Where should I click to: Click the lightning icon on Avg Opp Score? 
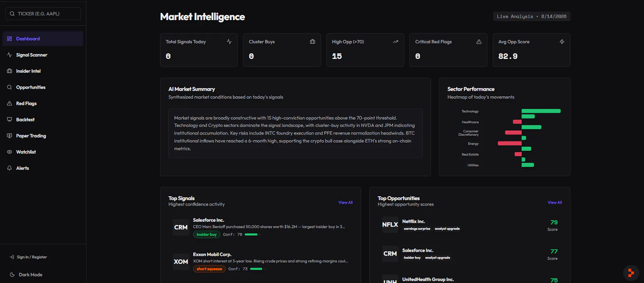coord(562,41)
